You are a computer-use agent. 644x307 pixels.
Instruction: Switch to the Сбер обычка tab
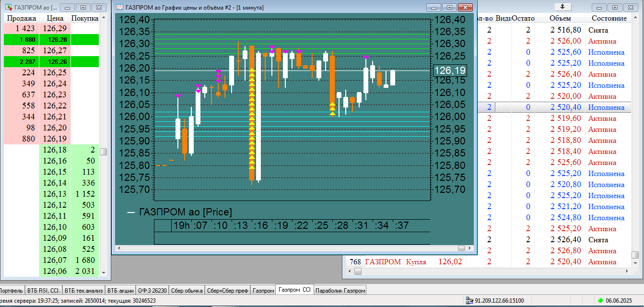[x=187, y=290]
